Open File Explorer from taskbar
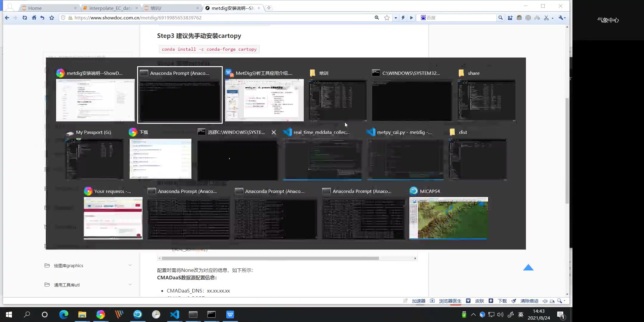644x322 pixels. click(82, 315)
